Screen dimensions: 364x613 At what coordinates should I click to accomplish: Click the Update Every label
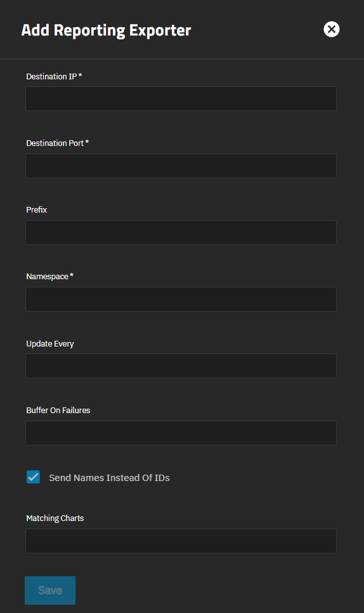[x=50, y=344]
